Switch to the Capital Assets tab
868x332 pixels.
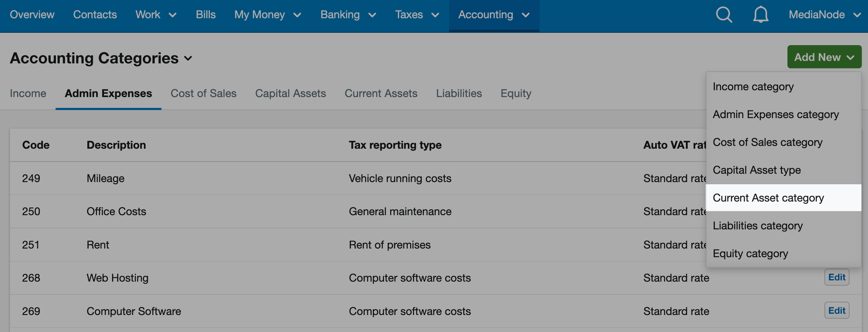[x=290, y=93]
